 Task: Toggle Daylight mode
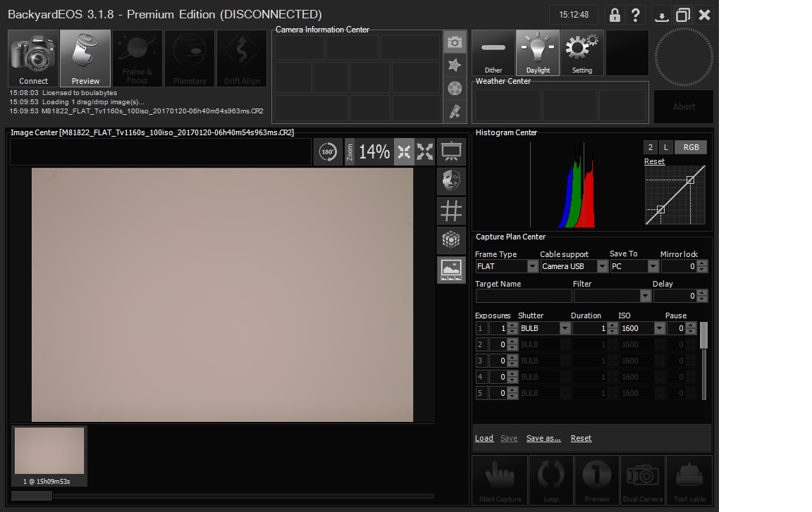click(538, 53)
